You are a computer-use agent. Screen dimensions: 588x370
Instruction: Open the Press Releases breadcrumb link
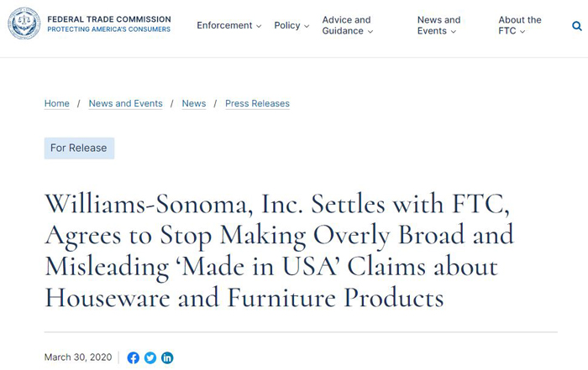click(257, 103)
